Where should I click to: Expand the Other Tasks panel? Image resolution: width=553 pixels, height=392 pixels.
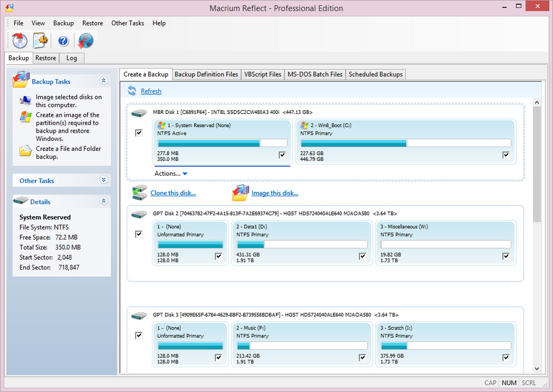pyautogui.click(x=104, y=180)
